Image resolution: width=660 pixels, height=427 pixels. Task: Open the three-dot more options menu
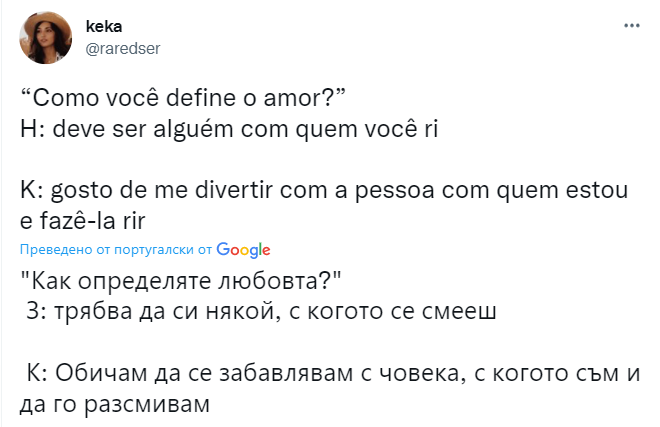tap(632, 23)
